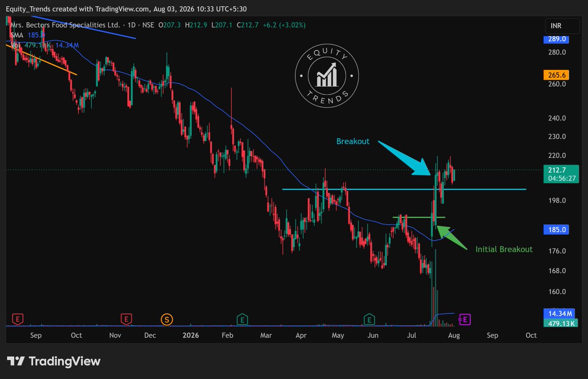Click the 280.0 price axis value
Screen dimensions: 588x379
[558, 52]
